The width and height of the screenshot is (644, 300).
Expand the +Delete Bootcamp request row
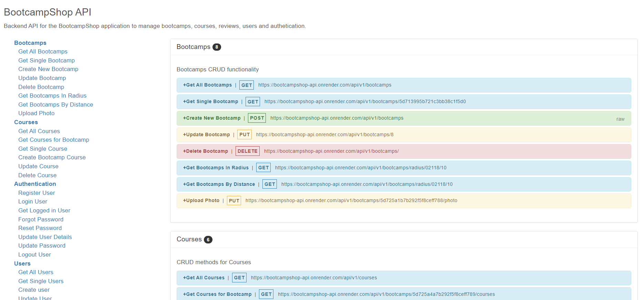404,151
